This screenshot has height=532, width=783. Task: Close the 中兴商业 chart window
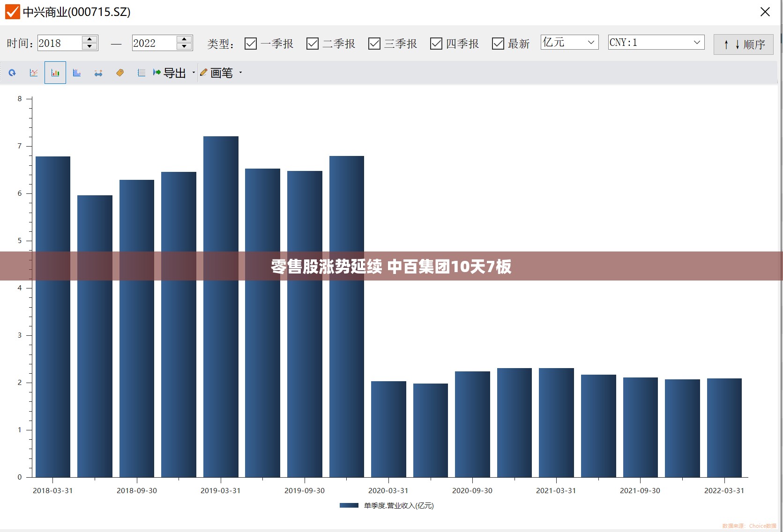click(x=765, y=12)
